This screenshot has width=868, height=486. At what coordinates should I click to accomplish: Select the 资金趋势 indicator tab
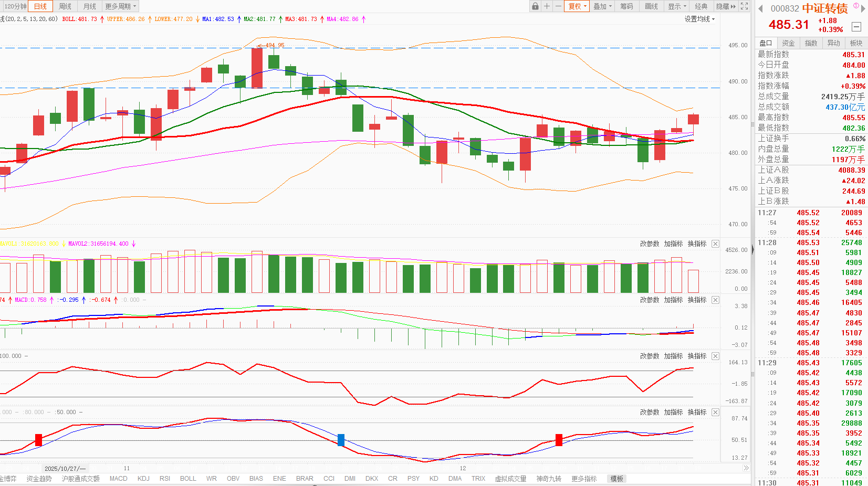tap(39, 479)
